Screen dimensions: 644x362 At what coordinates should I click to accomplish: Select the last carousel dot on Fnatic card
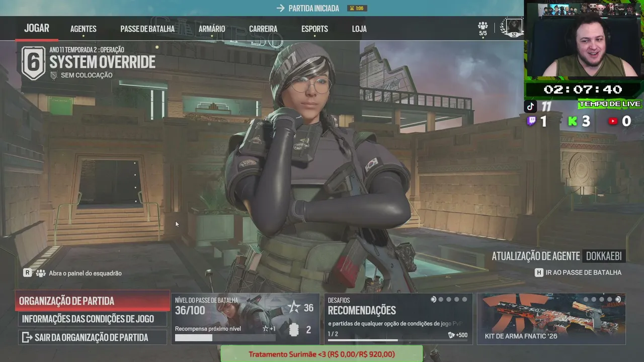[x=618, y=300]
